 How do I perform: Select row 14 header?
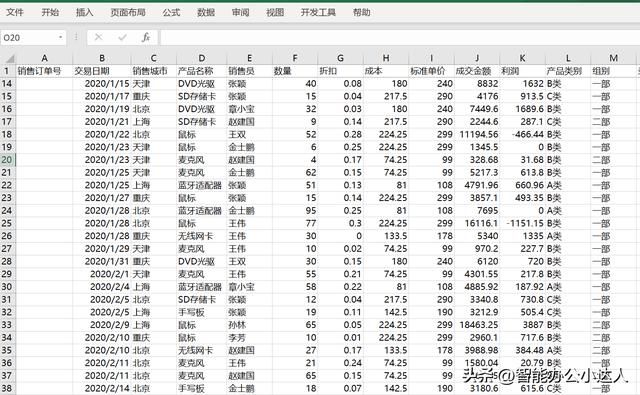click(7, 84)
